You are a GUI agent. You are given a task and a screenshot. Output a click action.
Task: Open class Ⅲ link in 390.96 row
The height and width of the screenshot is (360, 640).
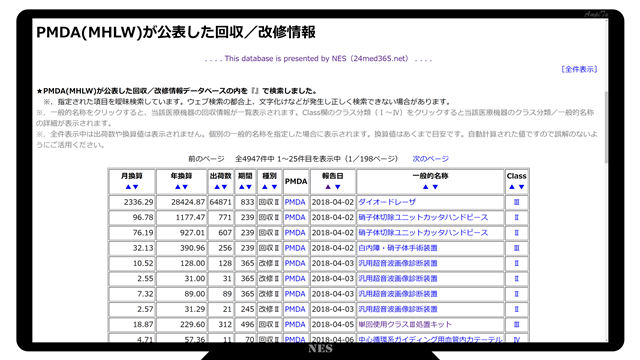pos(516,248)
